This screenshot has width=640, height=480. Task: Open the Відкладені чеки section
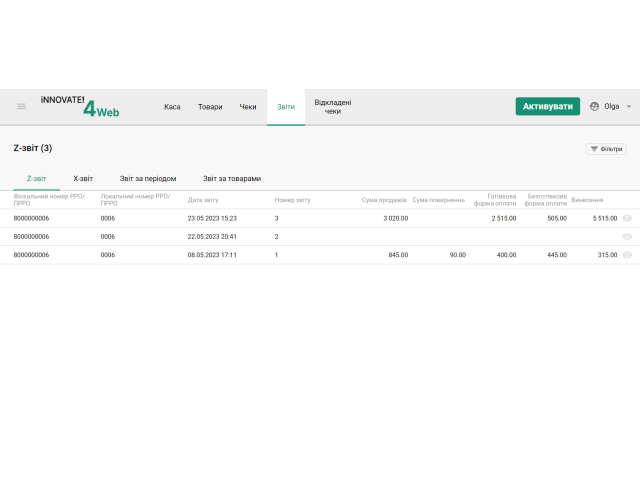tap(332, 106)
